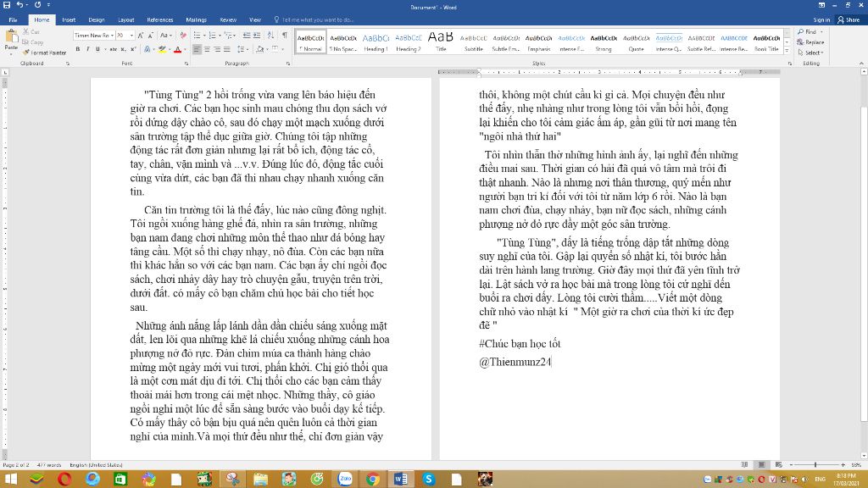This screenshot has height=488, width=868.
Task: Open Font dialog launcher
Action: [x=186, y=64]
